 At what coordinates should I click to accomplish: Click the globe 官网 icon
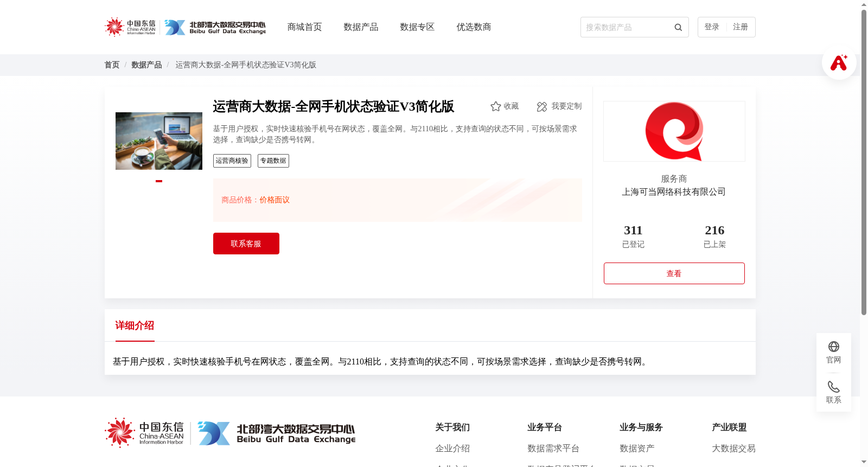click(x=834, y=347)
